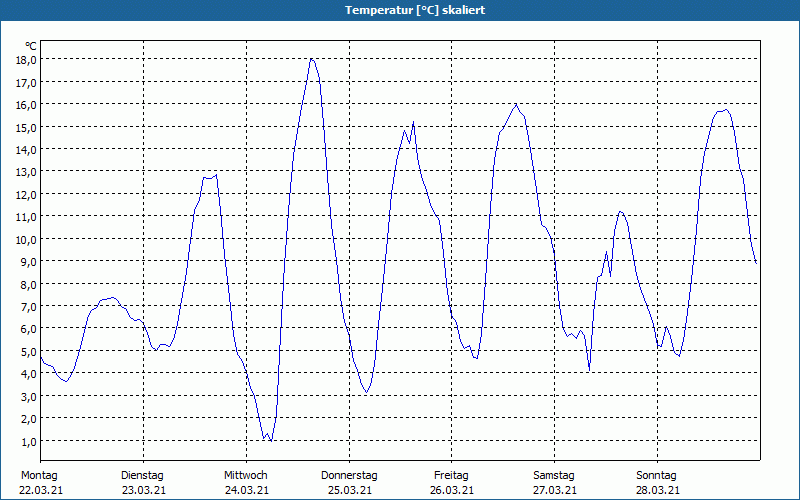Select the Sonntag day label
Image resolution: width=800 pixels, height=500 pixels.
[x=657, y=475]
